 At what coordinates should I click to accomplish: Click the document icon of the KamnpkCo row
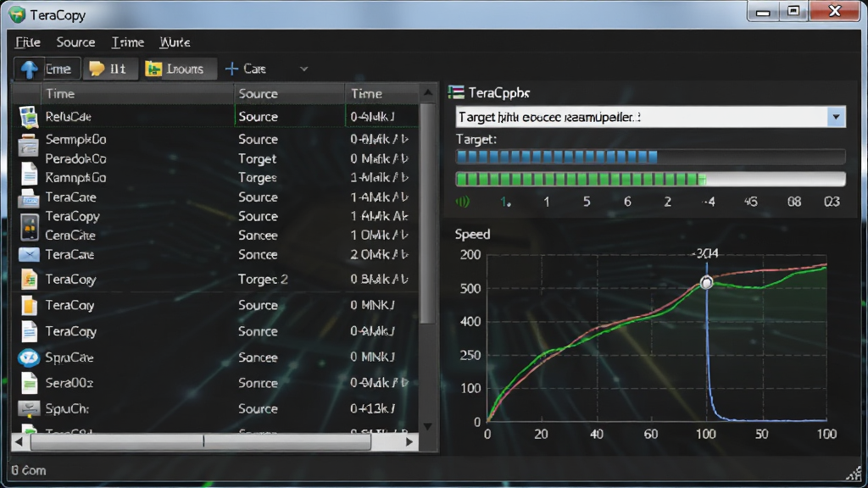(x=29, y=174)
